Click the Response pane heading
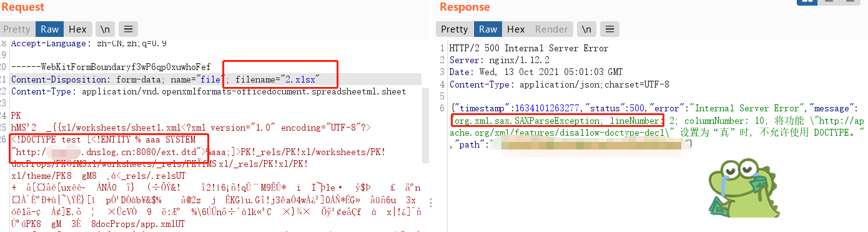 tap(465, 8)
